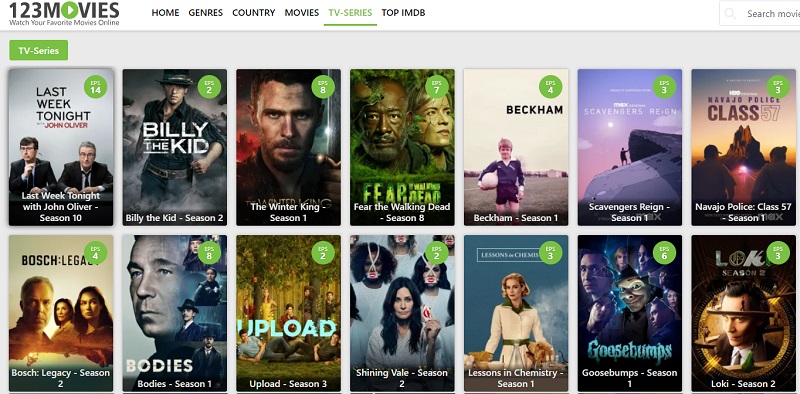The image size is (800, 394).
Task: Open the GENRES menu
Action: tap(206, 13)
